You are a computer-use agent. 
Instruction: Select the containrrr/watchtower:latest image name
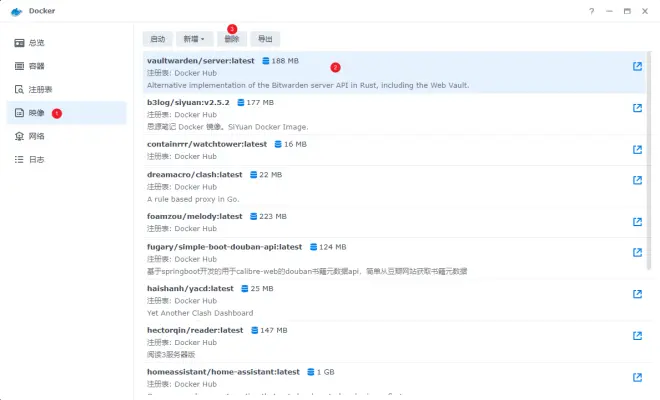(x=207, y=144)
